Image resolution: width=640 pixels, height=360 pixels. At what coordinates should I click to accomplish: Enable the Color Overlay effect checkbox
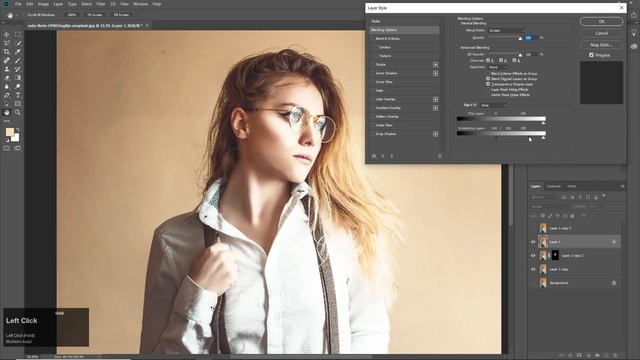point(373,99)
